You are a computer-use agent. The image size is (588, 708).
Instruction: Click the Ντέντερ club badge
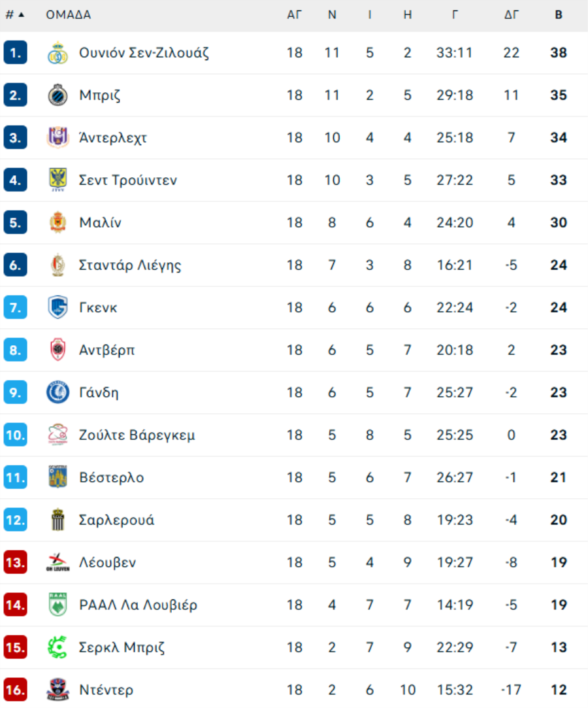57,690
